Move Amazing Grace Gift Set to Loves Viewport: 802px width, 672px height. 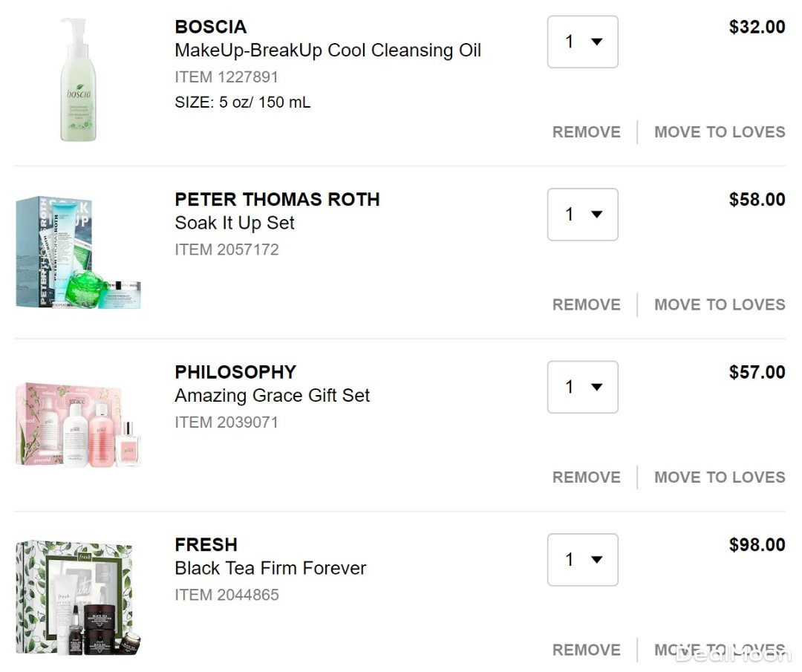point(719,477)
